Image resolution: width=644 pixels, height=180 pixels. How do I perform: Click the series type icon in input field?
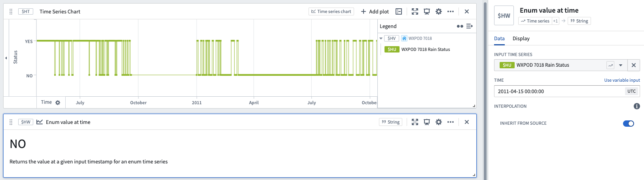pos(610,65)
